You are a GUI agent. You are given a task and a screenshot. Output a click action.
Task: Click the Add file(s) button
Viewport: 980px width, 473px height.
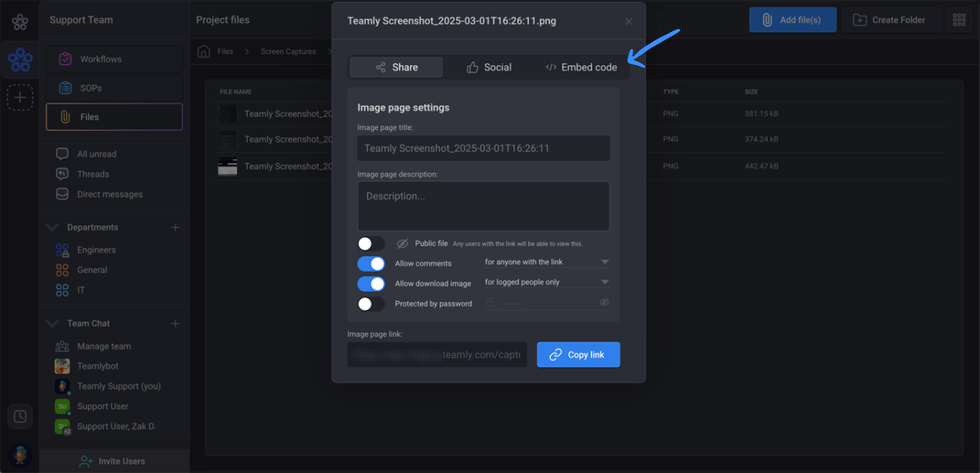(x=793, y=20)
